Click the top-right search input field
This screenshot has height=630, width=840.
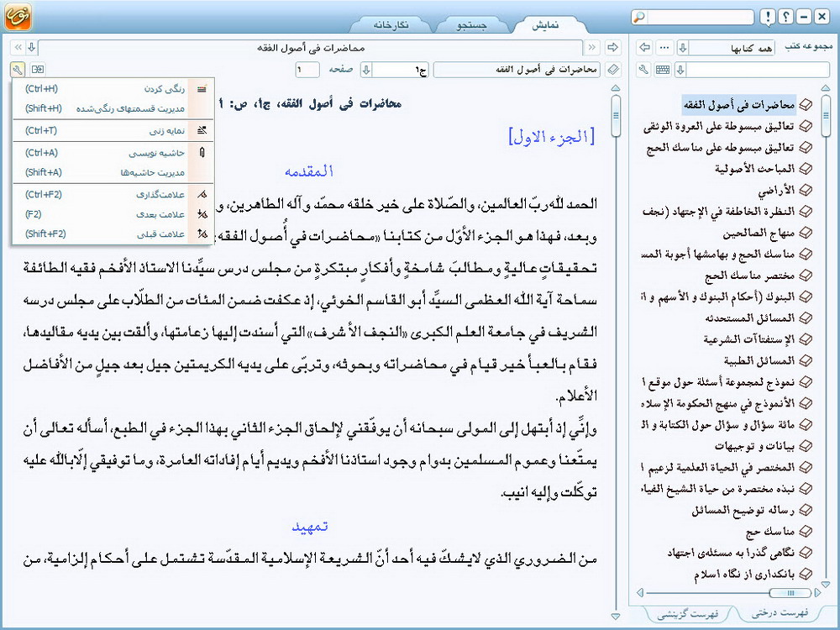coord(699,17)
